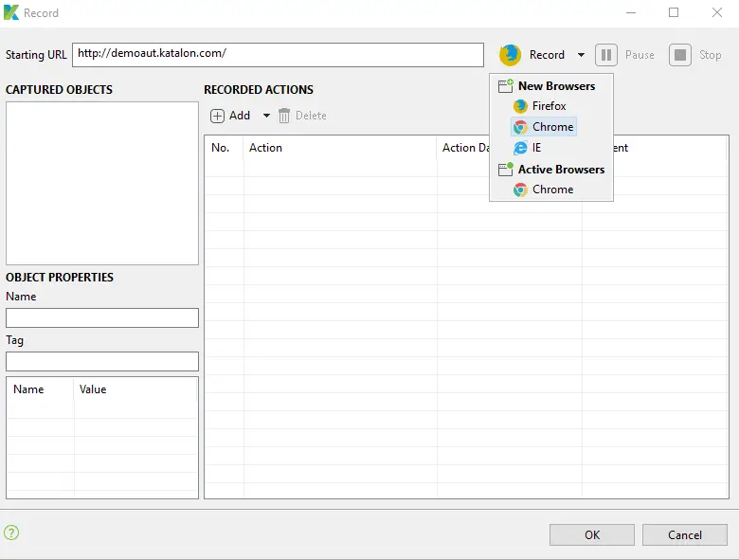Focus the Starting URL field

point(278,55)
